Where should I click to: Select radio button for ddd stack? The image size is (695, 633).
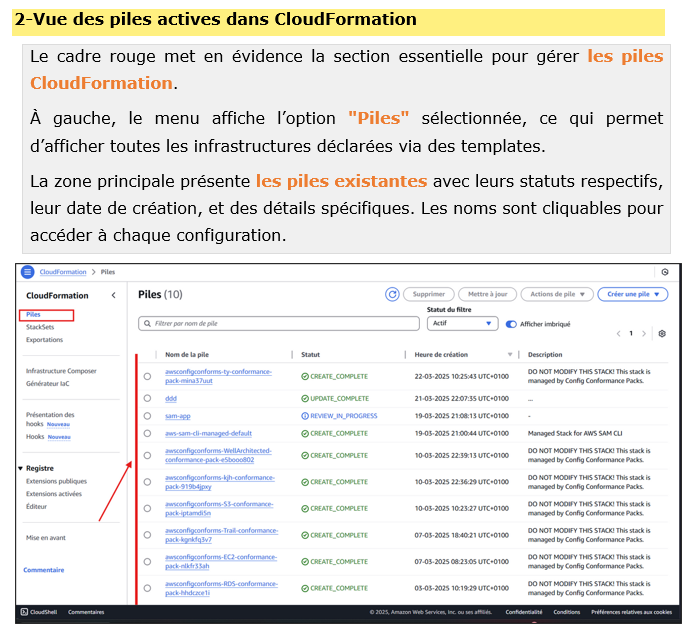click(x=147, y=399)
